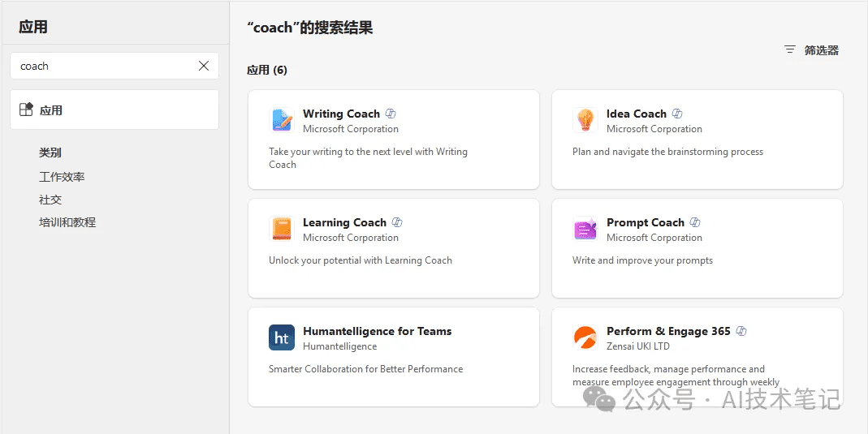Open the Prompt Coach title
The image size is (868, 434).
click(x=646, y=223)
